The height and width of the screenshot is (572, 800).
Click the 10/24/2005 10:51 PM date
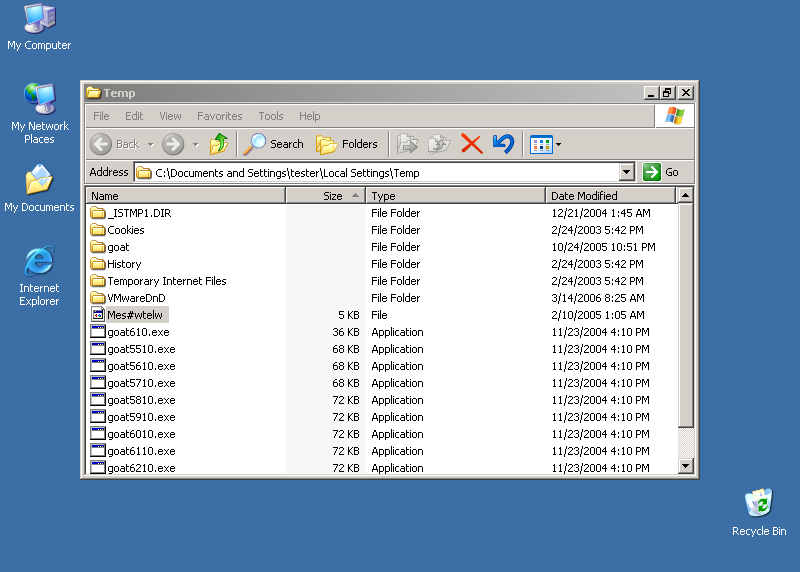tap(603, 247)
